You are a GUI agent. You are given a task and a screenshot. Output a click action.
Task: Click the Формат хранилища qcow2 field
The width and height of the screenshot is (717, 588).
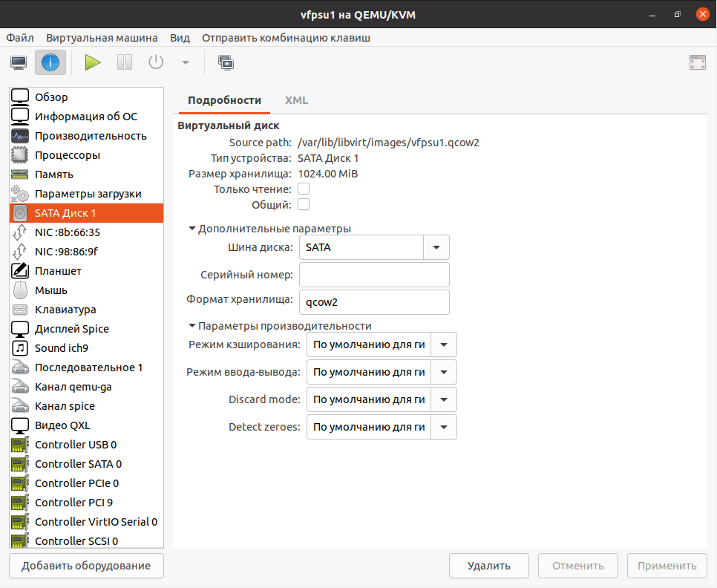tap(374, 302)
